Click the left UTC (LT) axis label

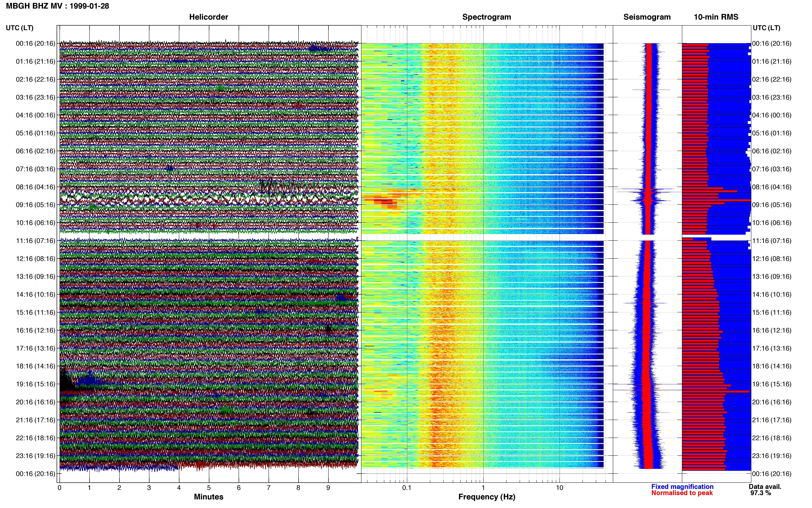tap(19, 28)
